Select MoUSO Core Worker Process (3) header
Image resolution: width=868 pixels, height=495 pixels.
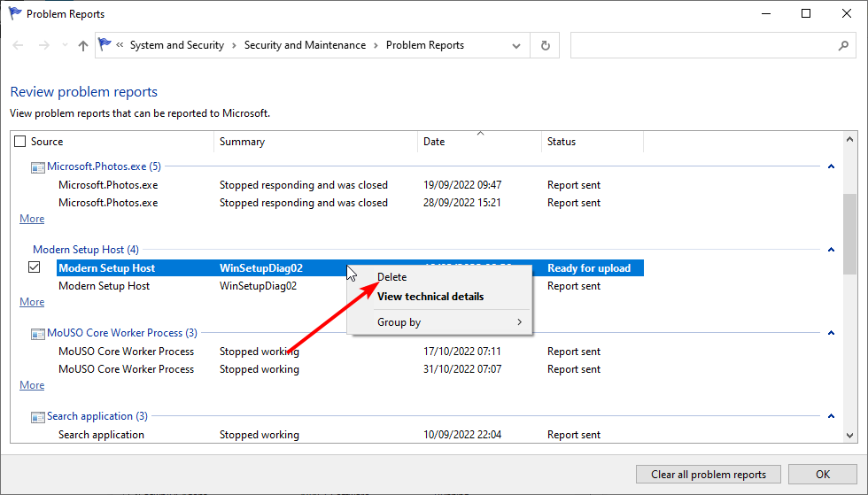click(x=122, y=333)
